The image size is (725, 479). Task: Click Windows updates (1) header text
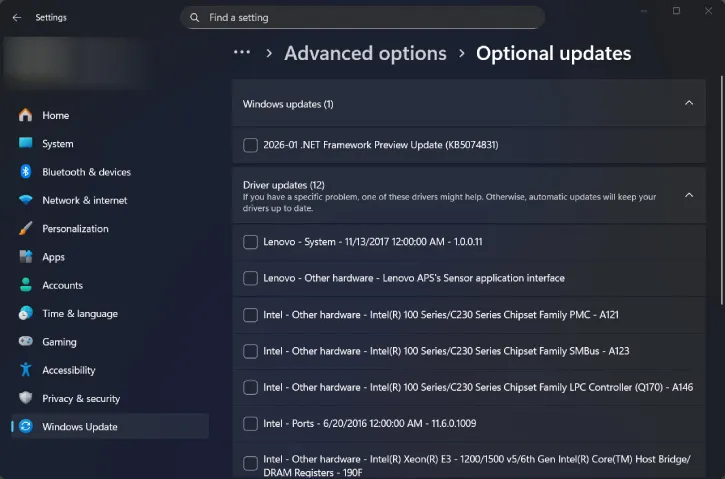pyautogui.click(x=288, y=104)
